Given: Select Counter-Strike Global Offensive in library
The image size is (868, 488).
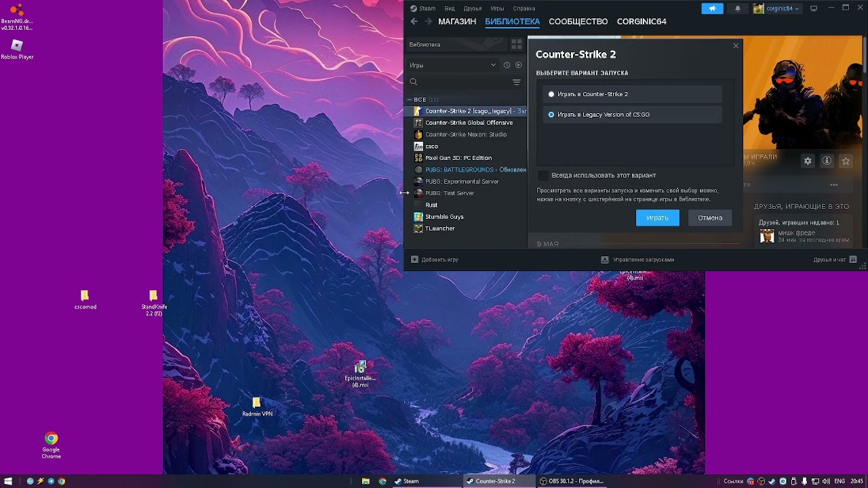Looking at the screenshot, I should (467, 123).
